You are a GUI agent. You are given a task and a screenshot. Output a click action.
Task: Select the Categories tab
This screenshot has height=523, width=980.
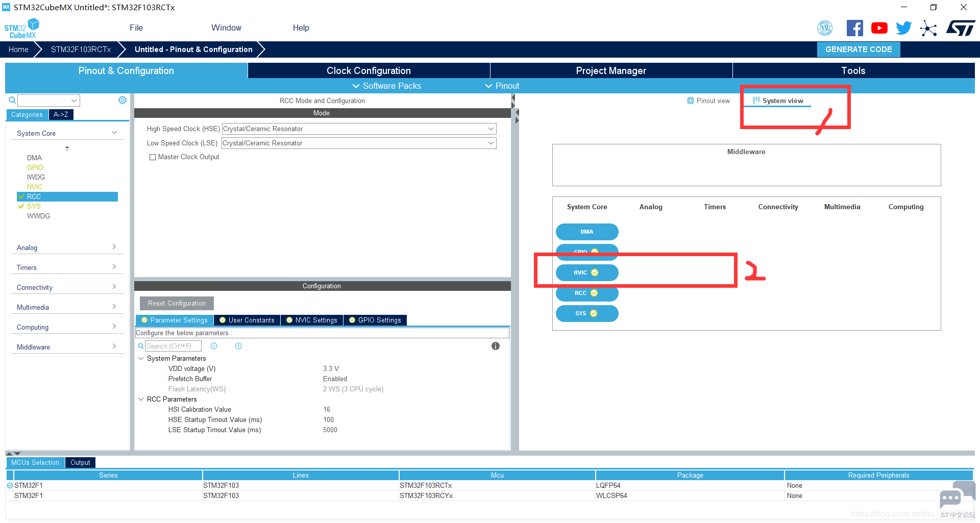[x=27, y=114]
